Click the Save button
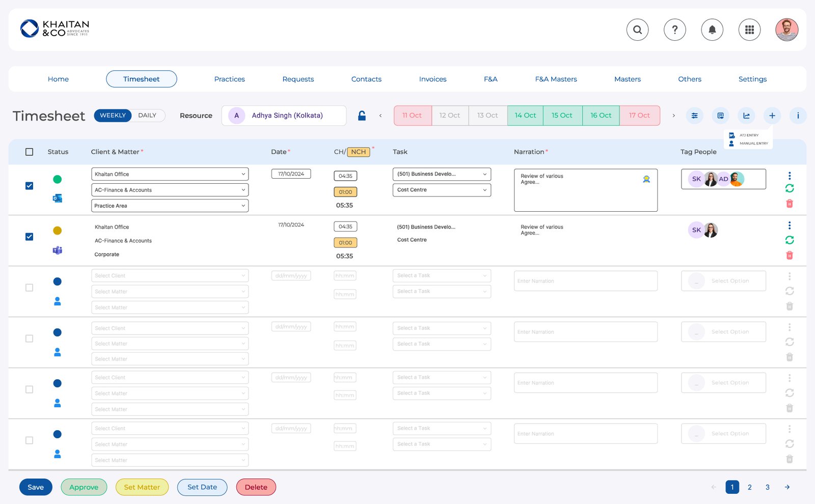 pos(36,487)
